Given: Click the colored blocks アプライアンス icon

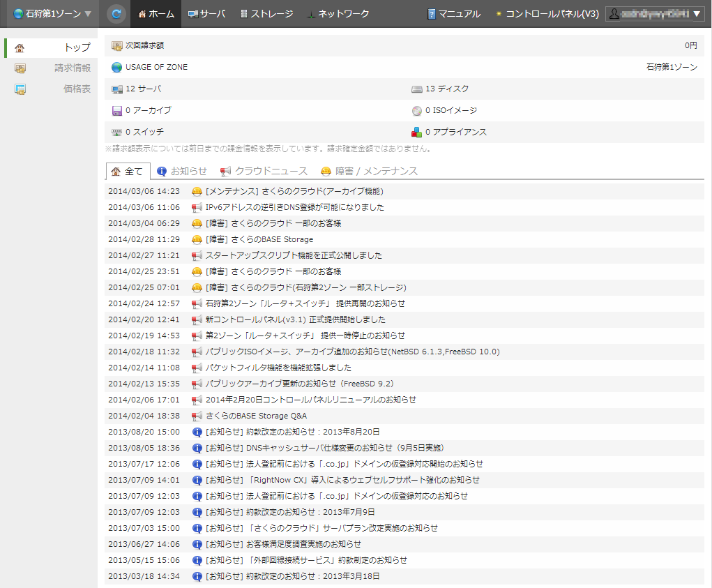Looking at the screenshot, I should tap(417, 132).
